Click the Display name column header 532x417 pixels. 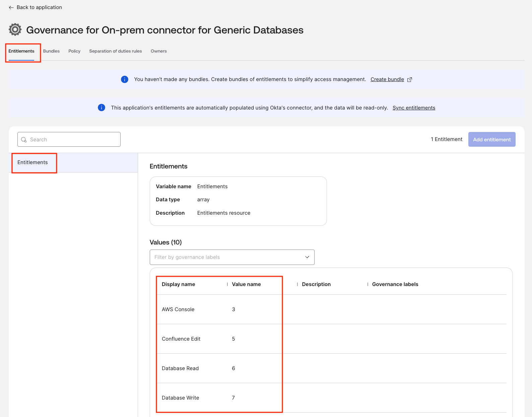click(179, 284)
